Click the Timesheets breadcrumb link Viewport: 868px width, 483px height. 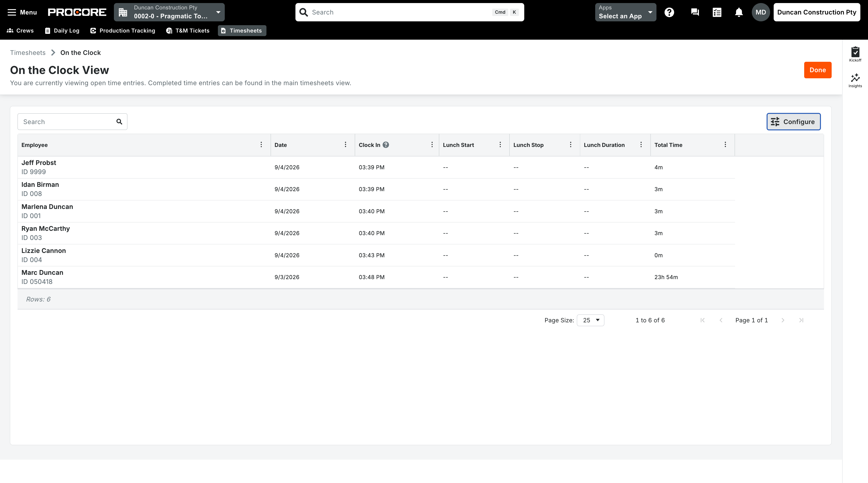28,53
